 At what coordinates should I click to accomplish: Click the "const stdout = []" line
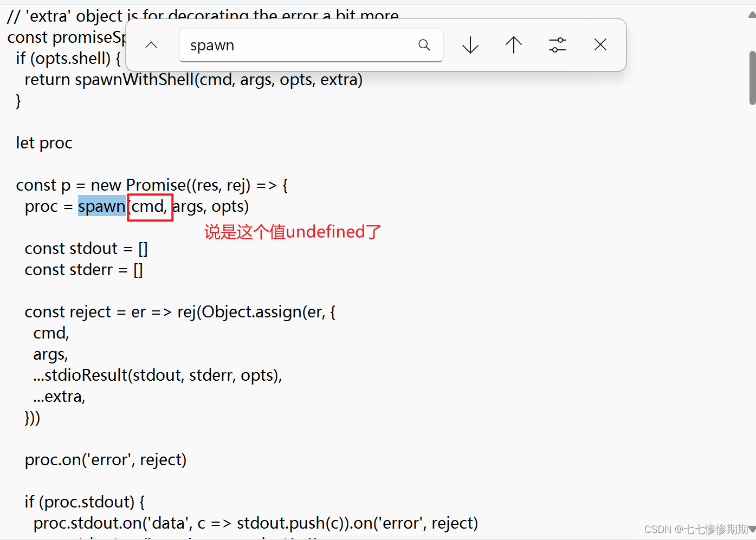point(86,248)
